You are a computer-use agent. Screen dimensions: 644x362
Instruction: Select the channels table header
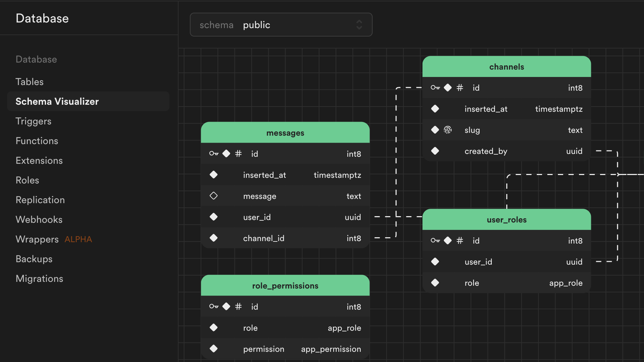[x=507, y=66]
